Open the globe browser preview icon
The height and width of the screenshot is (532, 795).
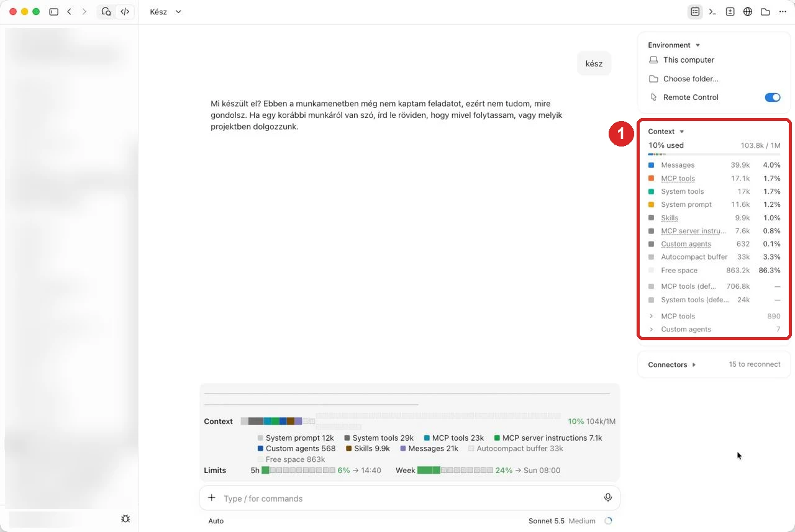[x=748, y=12]
